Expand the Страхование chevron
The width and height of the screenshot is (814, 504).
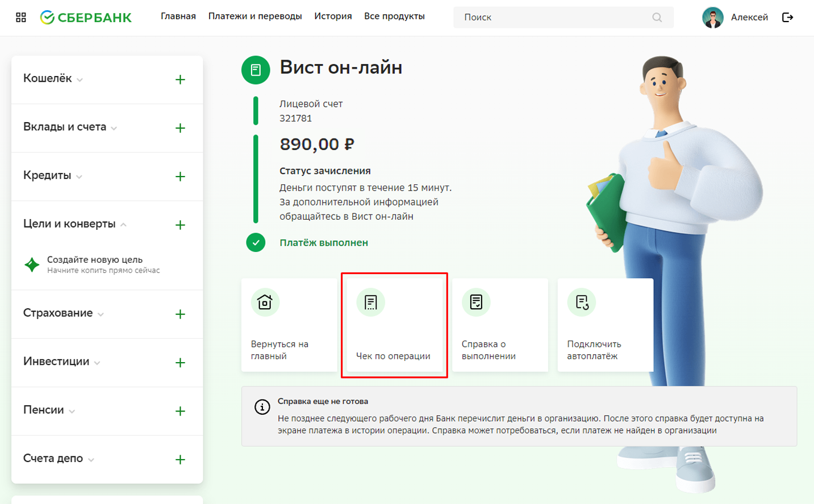(x=101, y=314)
